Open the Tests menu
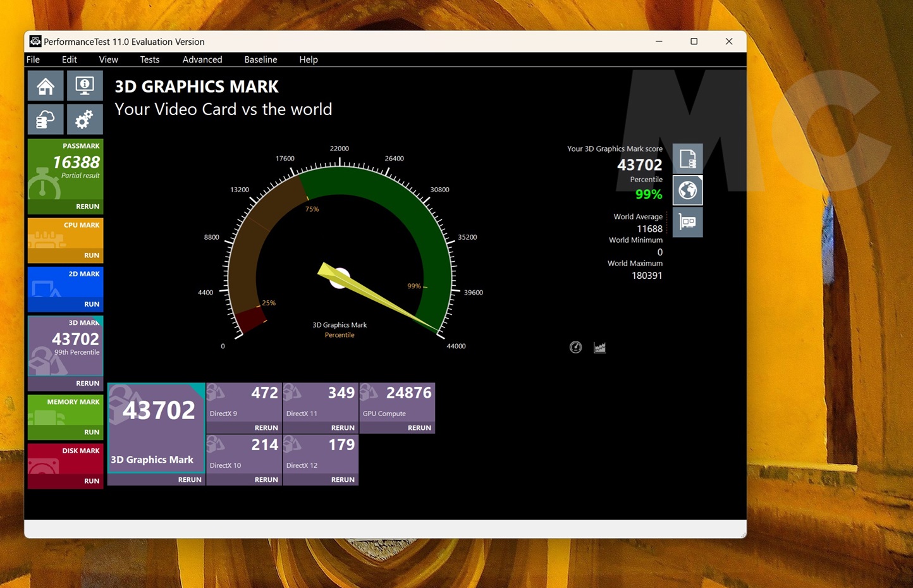The image size is (913, 588). coord(149,59)
